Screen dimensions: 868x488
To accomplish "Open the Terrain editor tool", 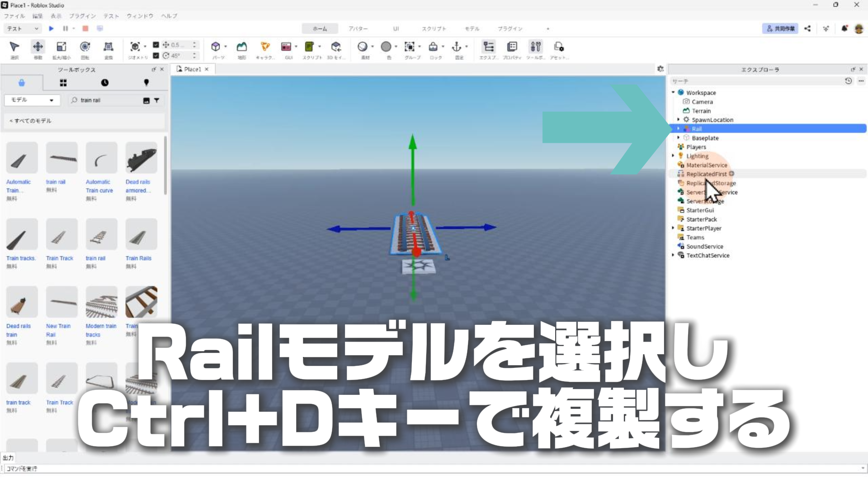I will click(242, 47).
